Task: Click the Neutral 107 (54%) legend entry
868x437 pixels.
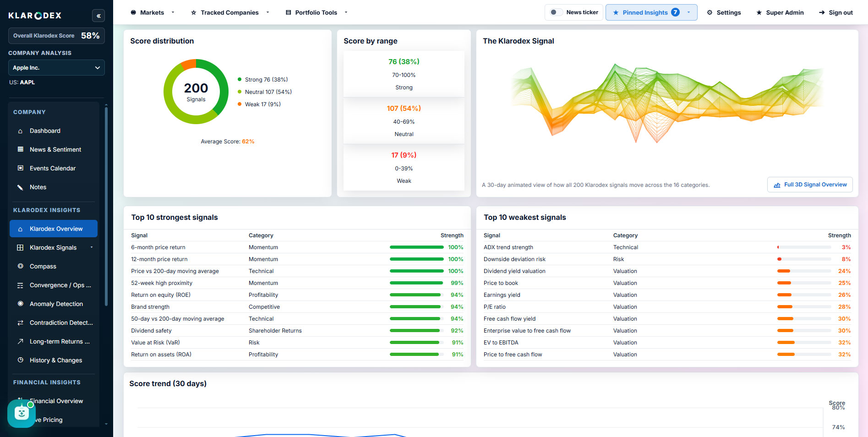Action: [x=265, y=92]
